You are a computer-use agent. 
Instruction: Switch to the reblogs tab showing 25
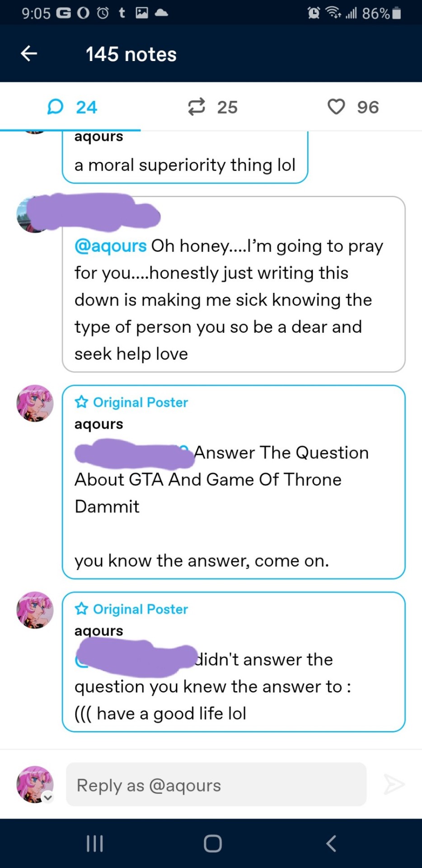(x=212, y=107)
